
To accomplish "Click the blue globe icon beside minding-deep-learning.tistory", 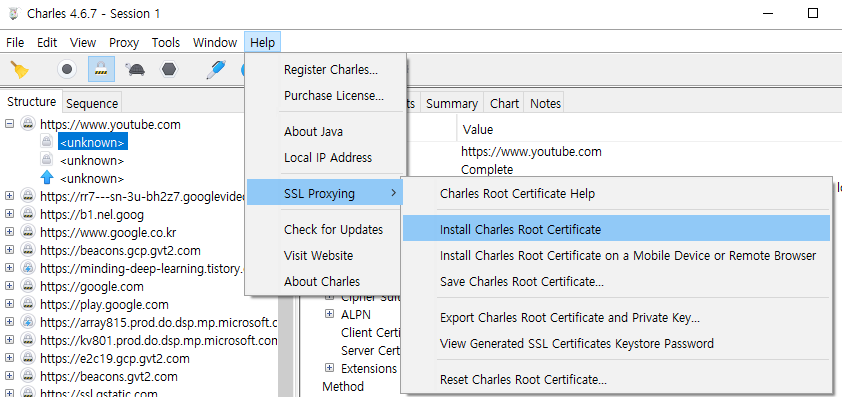I will click(27, 268).
